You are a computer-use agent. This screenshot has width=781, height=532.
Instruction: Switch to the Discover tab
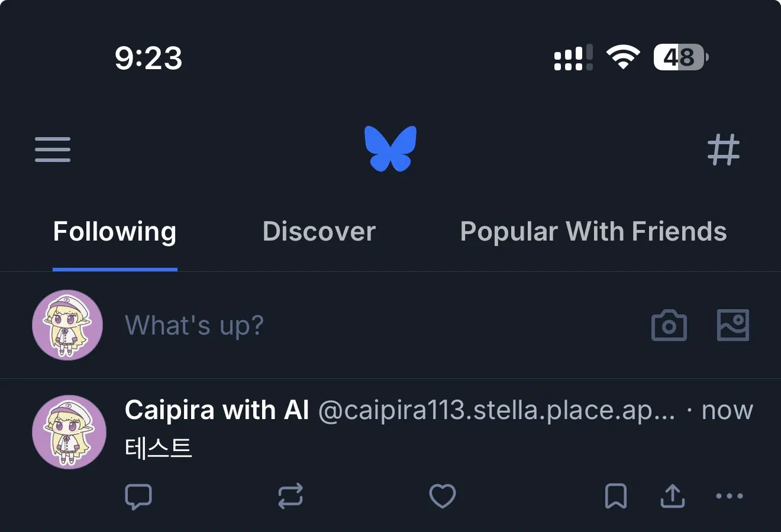point(319,232)
